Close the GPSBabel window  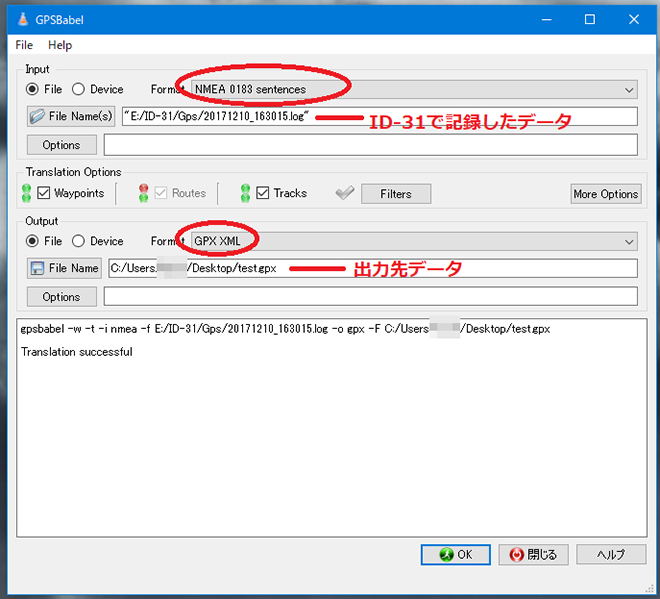(x=634, y=19)
